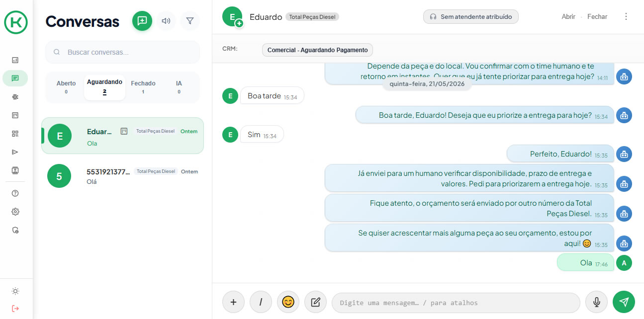The image size is (644, 319).
Task: Click the Buscar conversas search field
Action: tap(122, 52)
